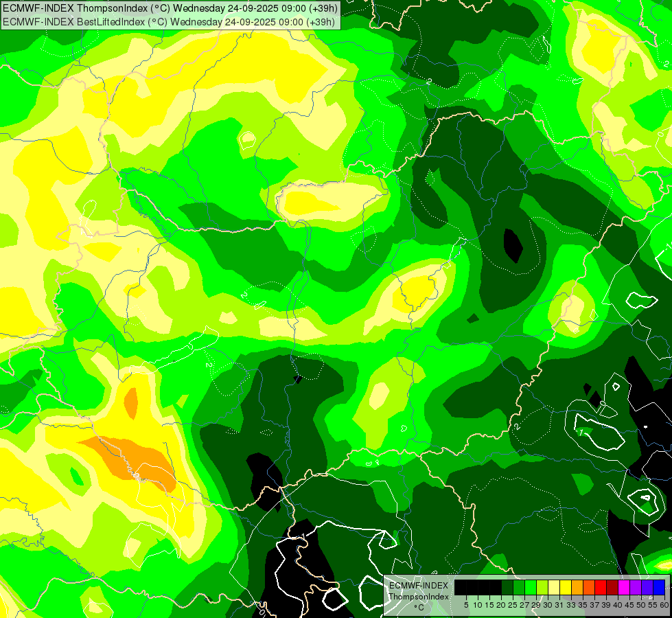Screen dimensions: 672x618
Task: Pick the indigo 50–55 legend swatch
Action: (647, 587)
